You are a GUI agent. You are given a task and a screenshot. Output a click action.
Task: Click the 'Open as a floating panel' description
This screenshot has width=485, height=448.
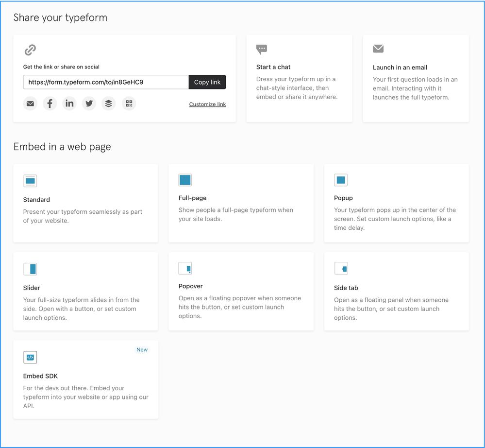391,309
